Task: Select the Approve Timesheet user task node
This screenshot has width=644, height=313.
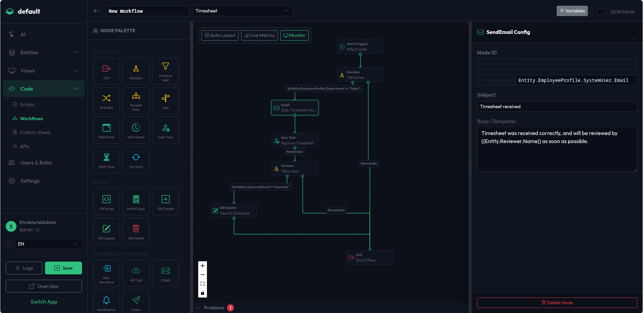Action: (295, 140)
